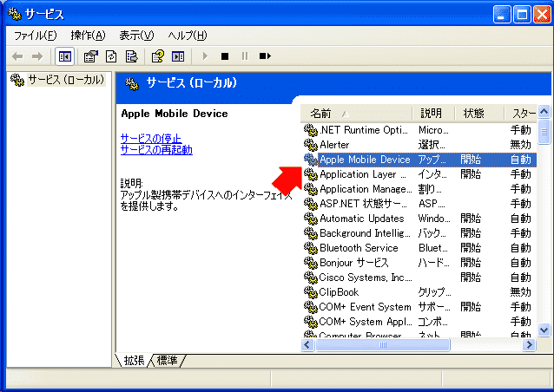The height and width of the screenshot is (392, 554).
Task: Click gear icon in サービス (ローカル) header
Action: (x=132, y=83)
